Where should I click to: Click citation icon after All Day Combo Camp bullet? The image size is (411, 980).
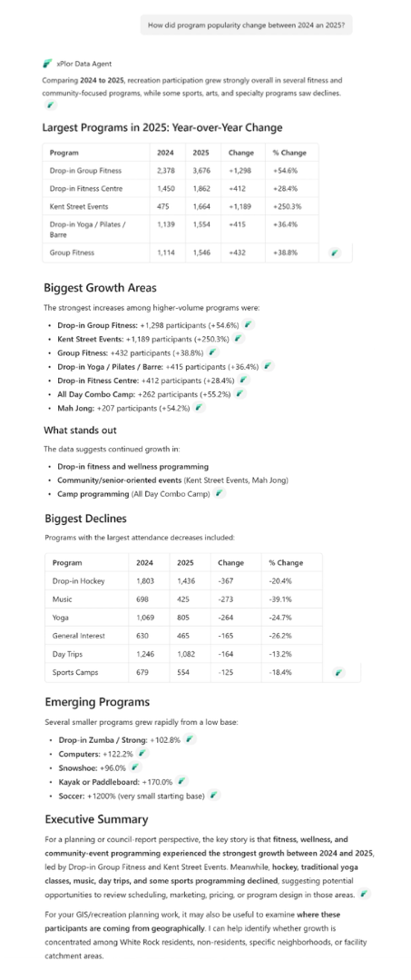tap(240, 394)
